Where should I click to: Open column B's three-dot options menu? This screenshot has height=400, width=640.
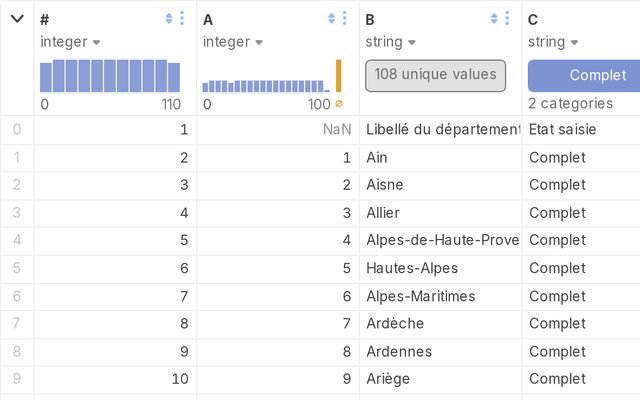click(508, 19)
